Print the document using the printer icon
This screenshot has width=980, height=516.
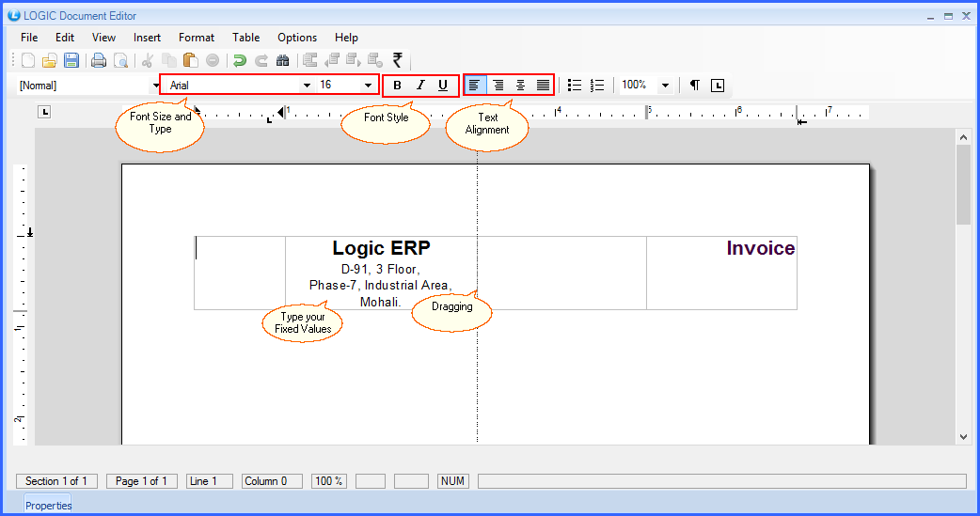pyautogui.click(x=99, y=60)
